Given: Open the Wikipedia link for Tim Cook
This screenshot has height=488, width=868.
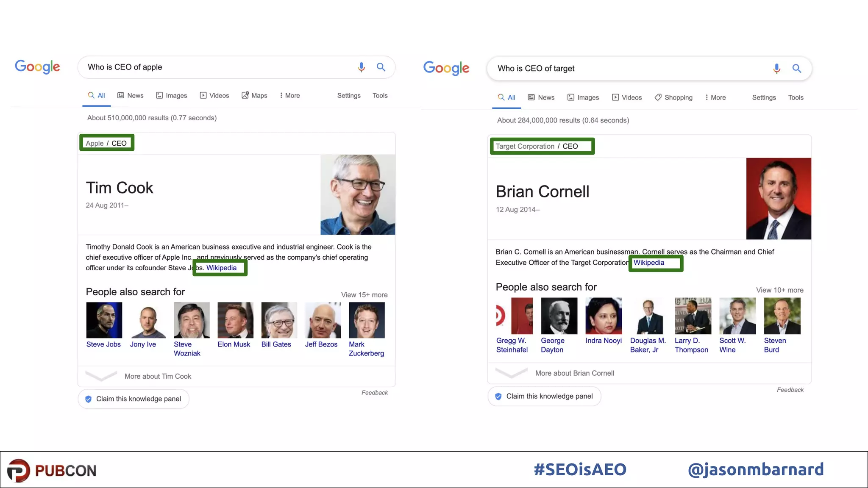Looking at the screenshot, I should 221,268.
